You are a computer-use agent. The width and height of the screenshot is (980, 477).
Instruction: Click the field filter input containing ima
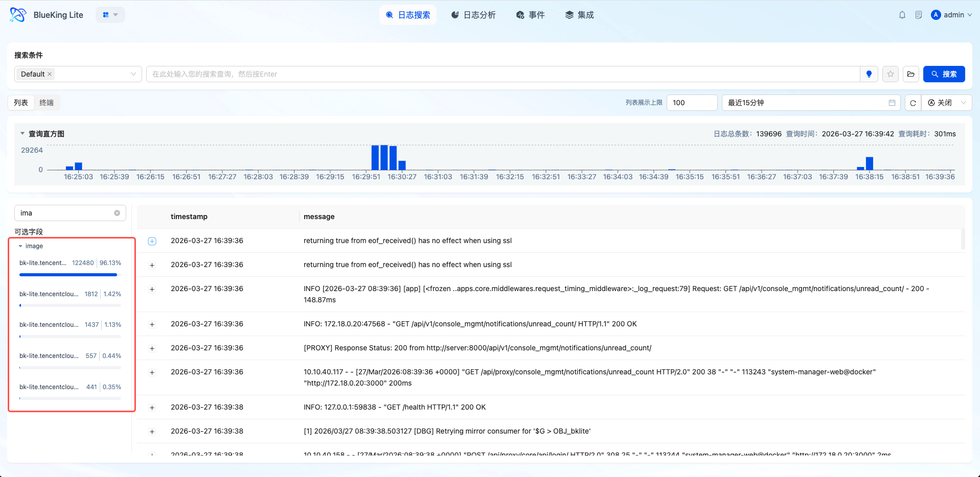click(70, 213)
